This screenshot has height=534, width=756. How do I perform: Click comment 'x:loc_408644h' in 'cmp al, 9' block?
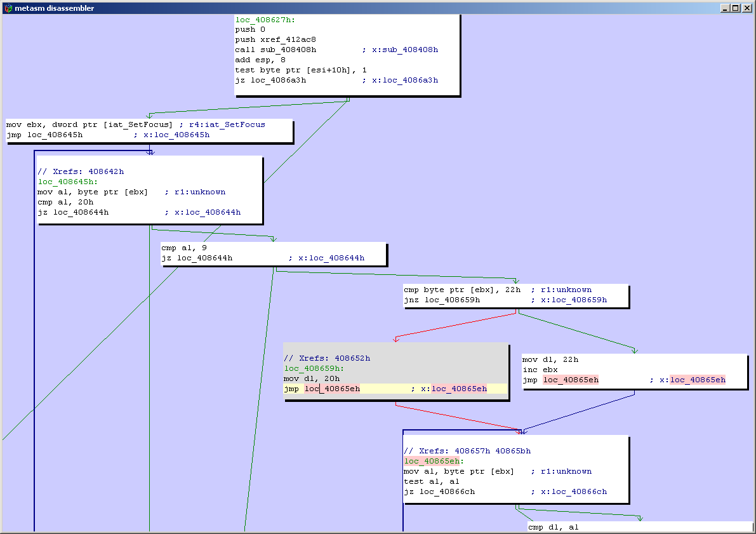(x=331, y=258)
